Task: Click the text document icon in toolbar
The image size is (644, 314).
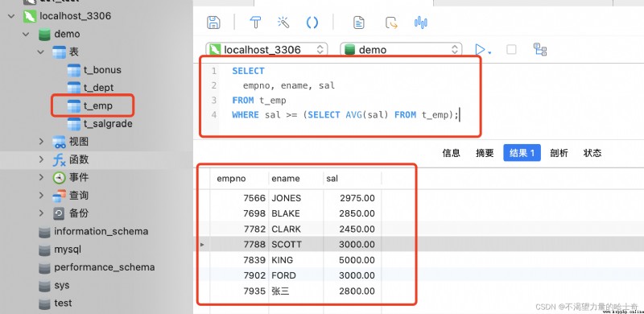Action: (359, 23)
